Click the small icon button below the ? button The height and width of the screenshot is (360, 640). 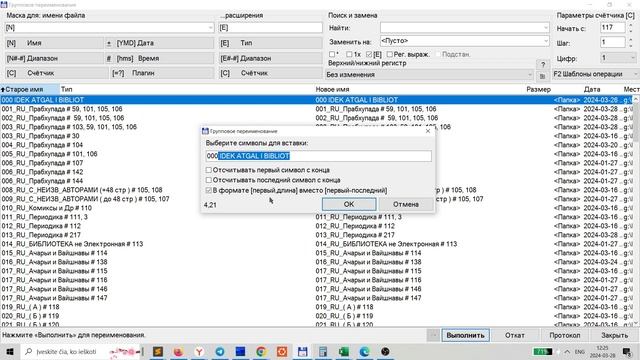542,76
